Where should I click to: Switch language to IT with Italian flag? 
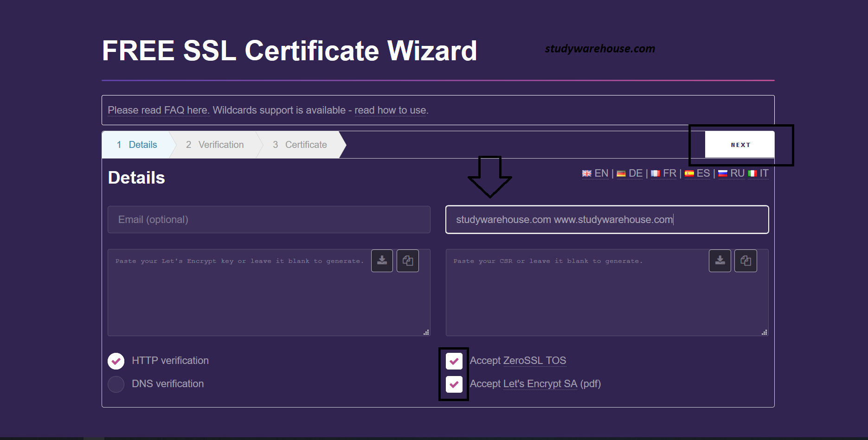(758, 173)
